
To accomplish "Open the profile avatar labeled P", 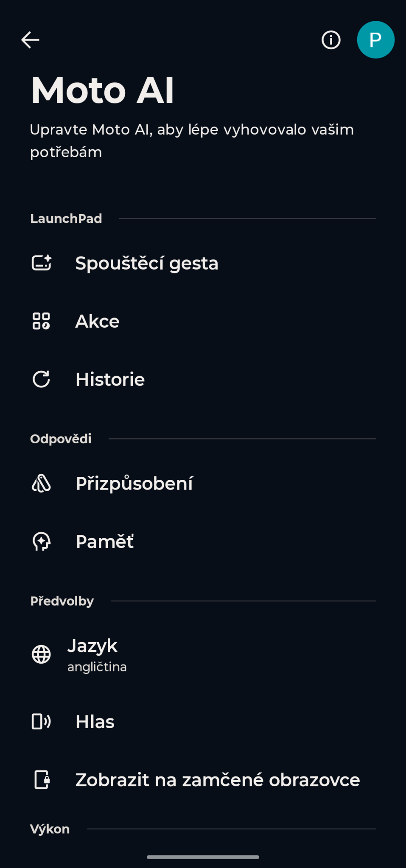I will (375, 40).
